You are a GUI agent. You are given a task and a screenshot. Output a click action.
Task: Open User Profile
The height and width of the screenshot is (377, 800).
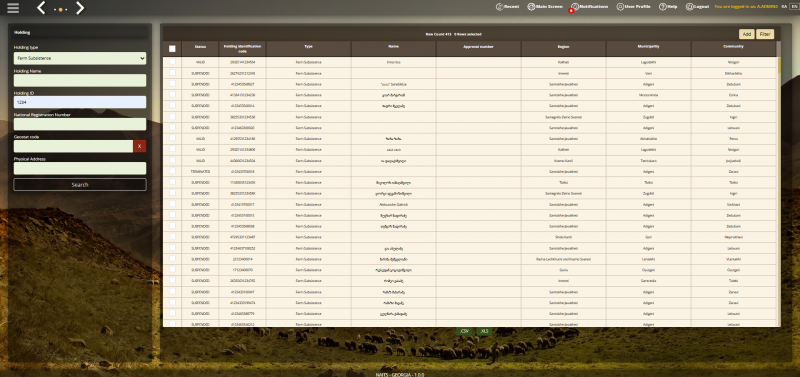(x=633, y=7)
